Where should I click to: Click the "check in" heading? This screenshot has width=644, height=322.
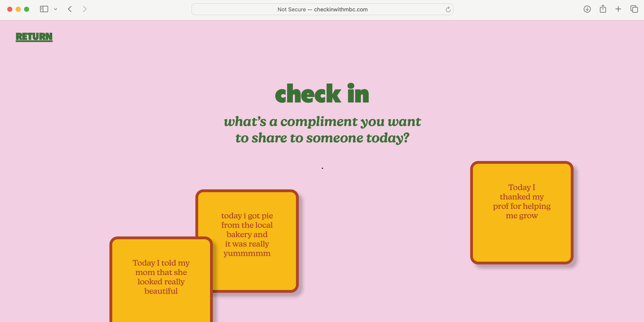point(322,94)
